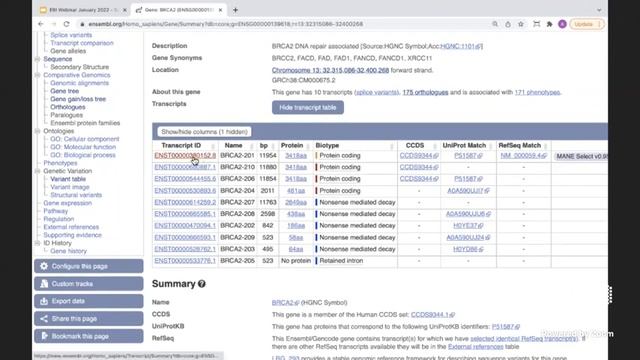Open Variant table in sidebar
This screenshot has width=640, height=360.
pyautogui.click(x=68, y=179)
